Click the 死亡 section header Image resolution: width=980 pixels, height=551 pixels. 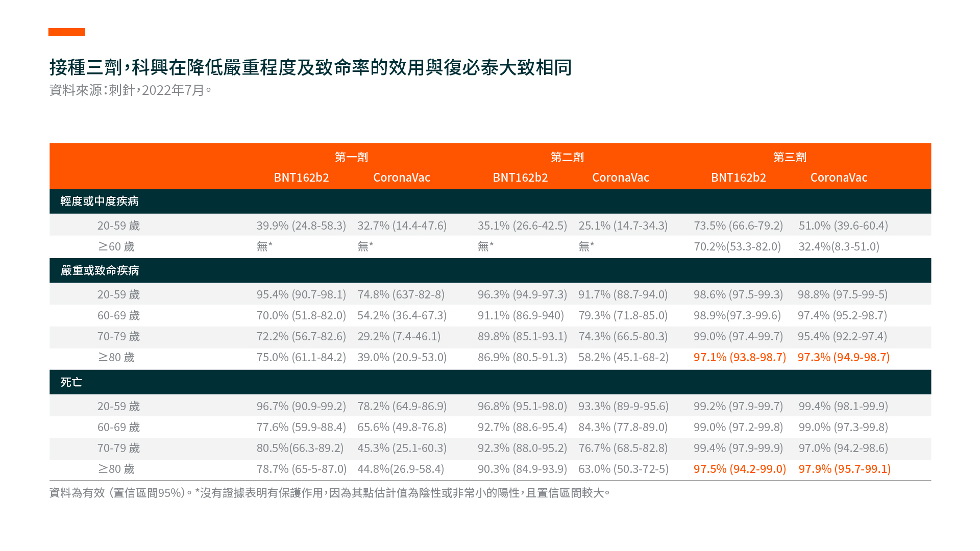[71, 382]
